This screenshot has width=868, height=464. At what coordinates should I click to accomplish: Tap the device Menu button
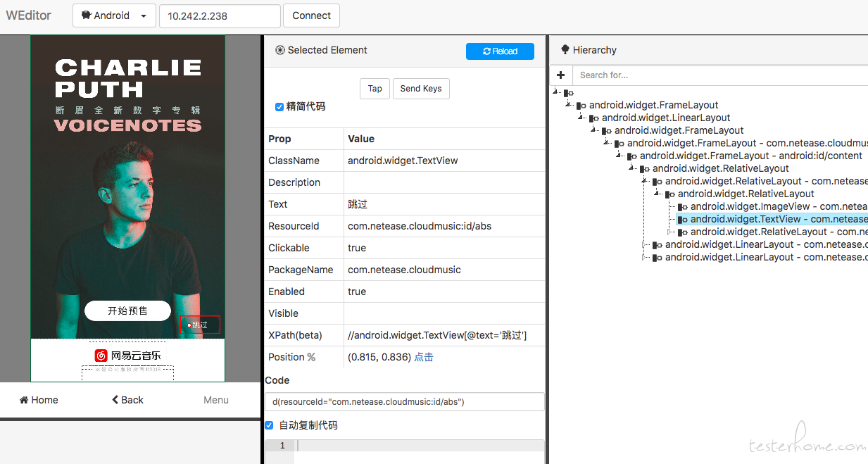(216, 400)
